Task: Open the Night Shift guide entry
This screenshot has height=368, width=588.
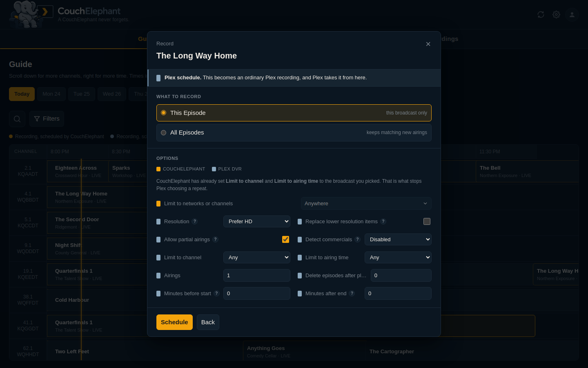Action: coord(97,249)
